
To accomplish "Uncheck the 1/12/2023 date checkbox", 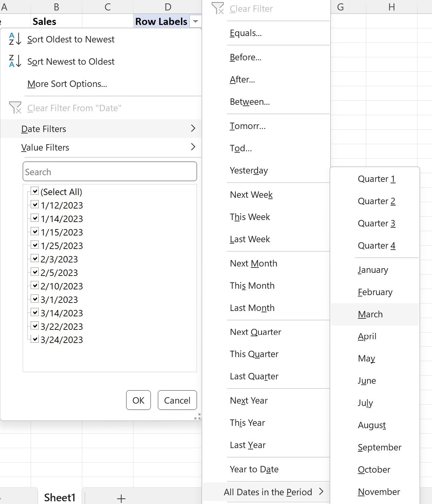I will 35,204.
